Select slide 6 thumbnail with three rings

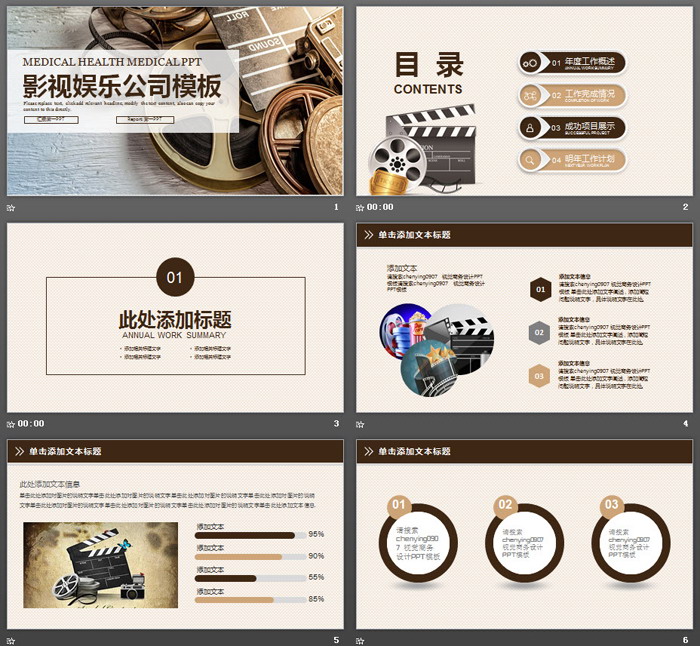[524, 534]
